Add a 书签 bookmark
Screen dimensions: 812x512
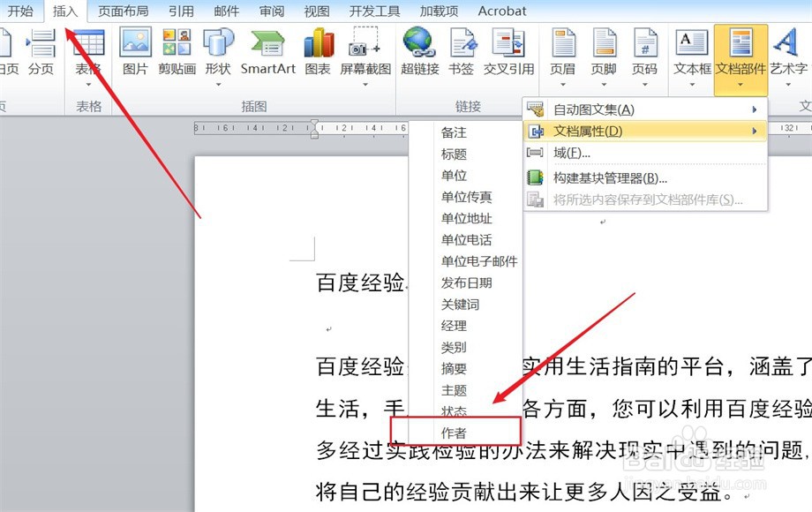click(462, 52)
